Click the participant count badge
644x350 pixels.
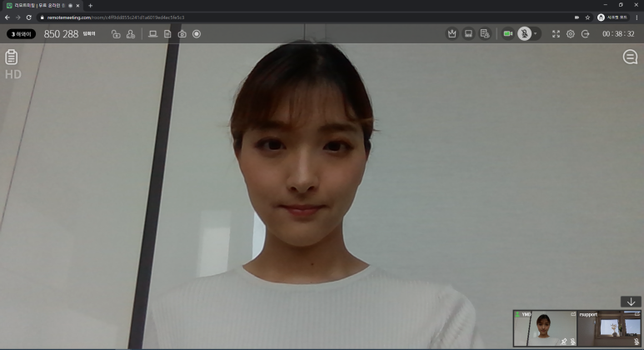click(21, 34)
